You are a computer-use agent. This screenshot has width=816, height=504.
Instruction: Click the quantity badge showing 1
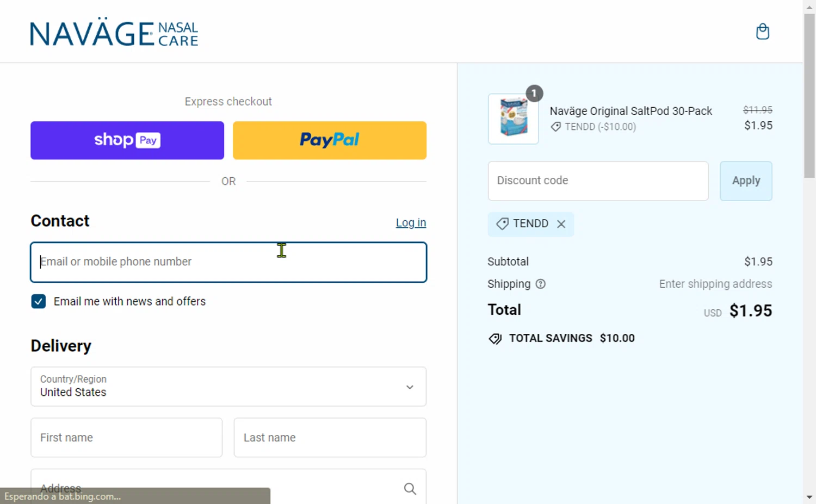[534, 94]
